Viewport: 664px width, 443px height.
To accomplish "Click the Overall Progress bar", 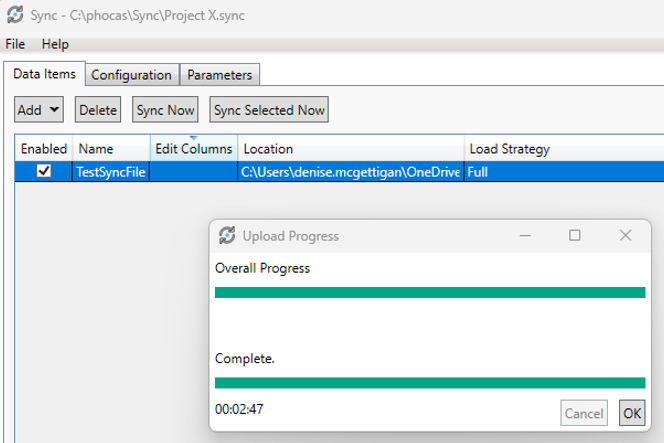I will pos(430,292).
